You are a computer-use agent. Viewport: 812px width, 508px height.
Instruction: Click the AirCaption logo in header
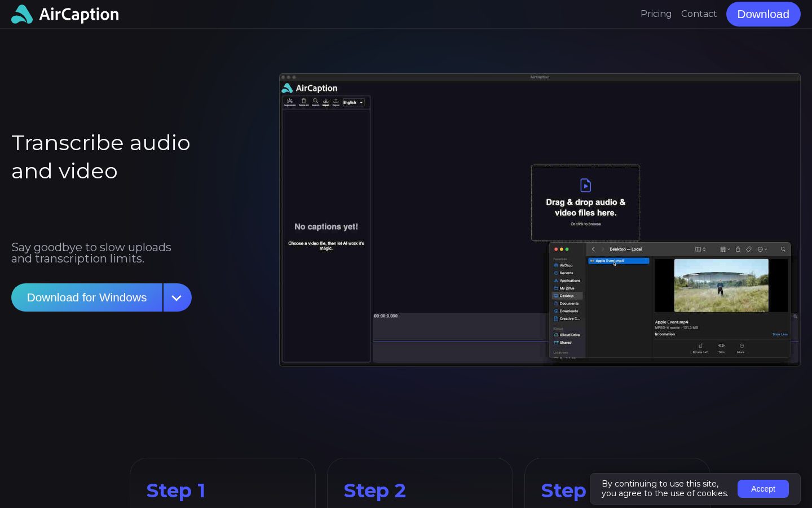coord(65,14)
